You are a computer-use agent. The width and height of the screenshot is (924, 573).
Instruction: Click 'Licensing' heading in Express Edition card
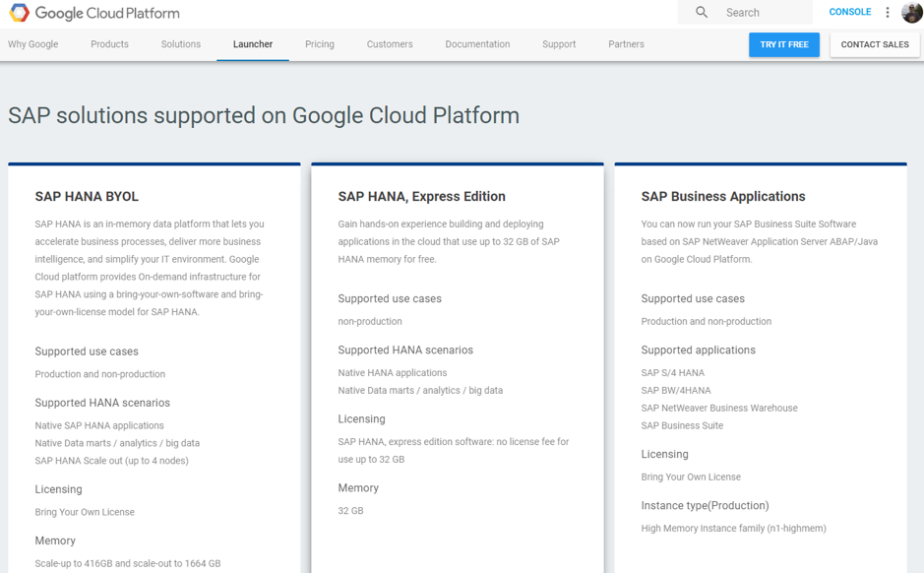tap(361, 419)
